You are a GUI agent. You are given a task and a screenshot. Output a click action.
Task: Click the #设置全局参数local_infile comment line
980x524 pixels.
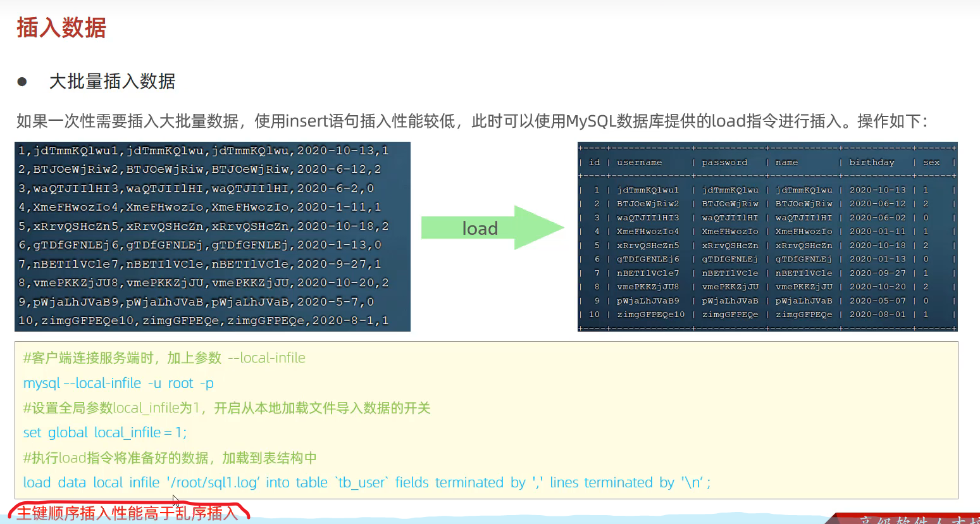(x=226, y=408)
